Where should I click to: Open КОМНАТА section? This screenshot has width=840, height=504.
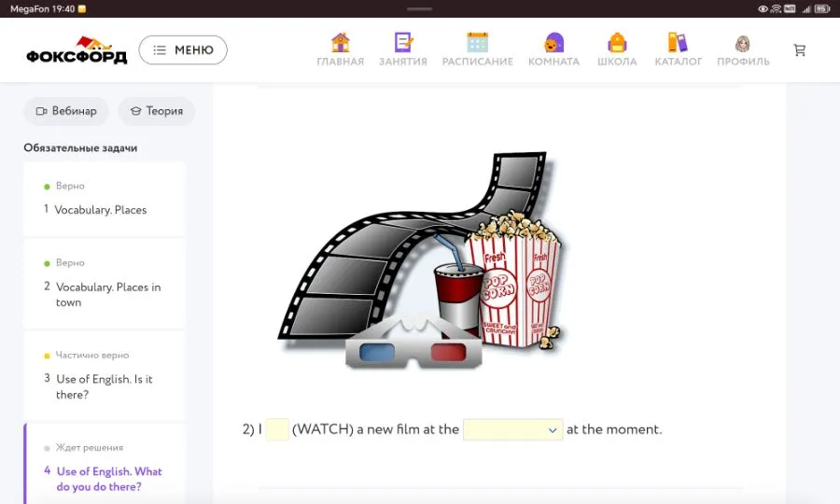tap(553, 49)
